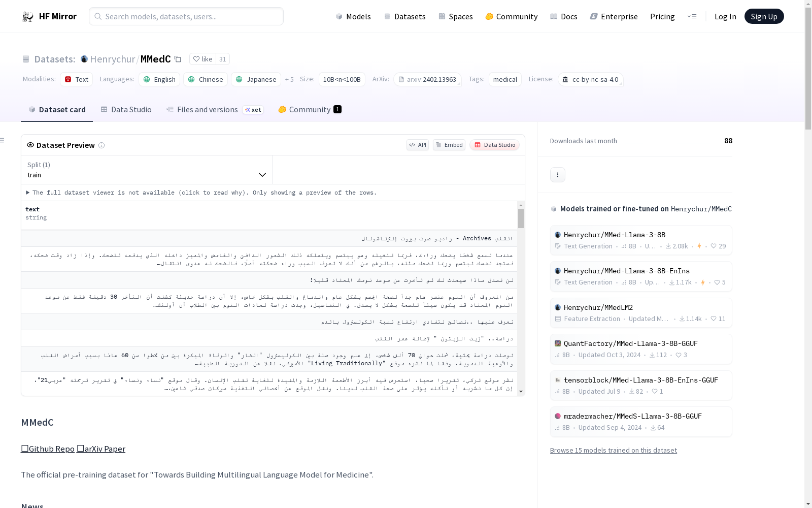This screenshot has height=508, width=812.
Task: Open Enterprise in the top navigation
Action: point(614,16)
